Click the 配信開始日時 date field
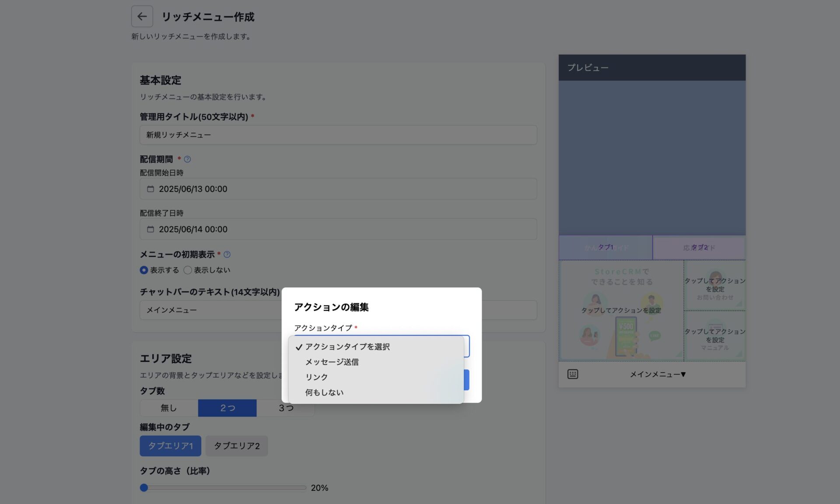 338,189
